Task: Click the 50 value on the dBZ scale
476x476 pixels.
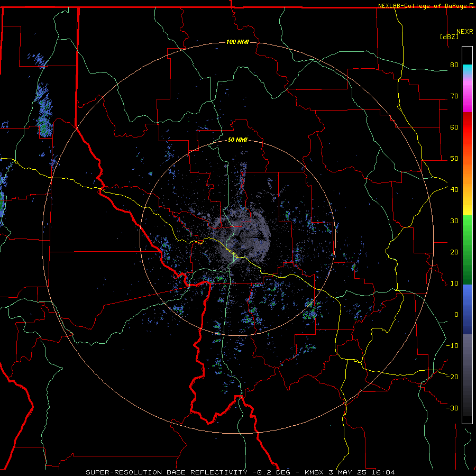Action: point(454,159)
